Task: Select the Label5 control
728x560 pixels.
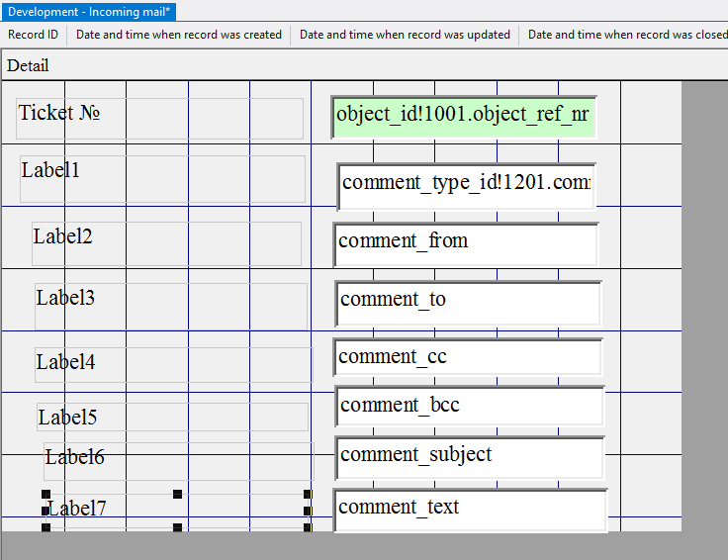Action: 172,417
